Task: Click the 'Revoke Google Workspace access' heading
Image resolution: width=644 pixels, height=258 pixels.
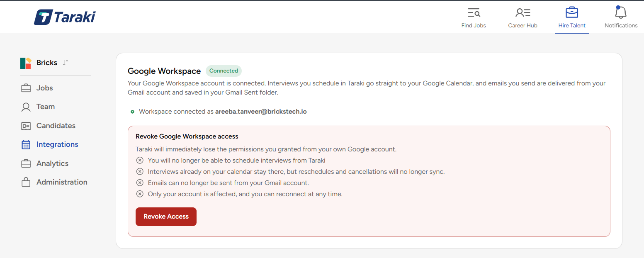Action: (x=187, y=136)
